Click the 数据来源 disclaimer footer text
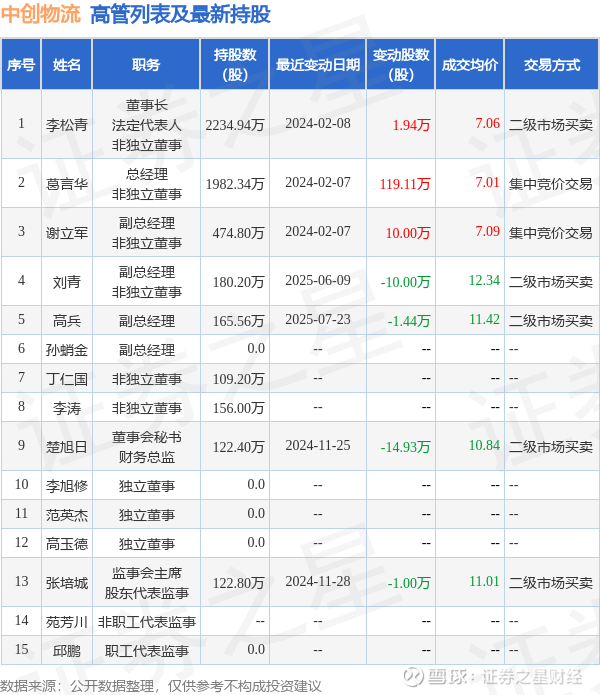This screenshot has height=695, width=600. click(160, 686)
